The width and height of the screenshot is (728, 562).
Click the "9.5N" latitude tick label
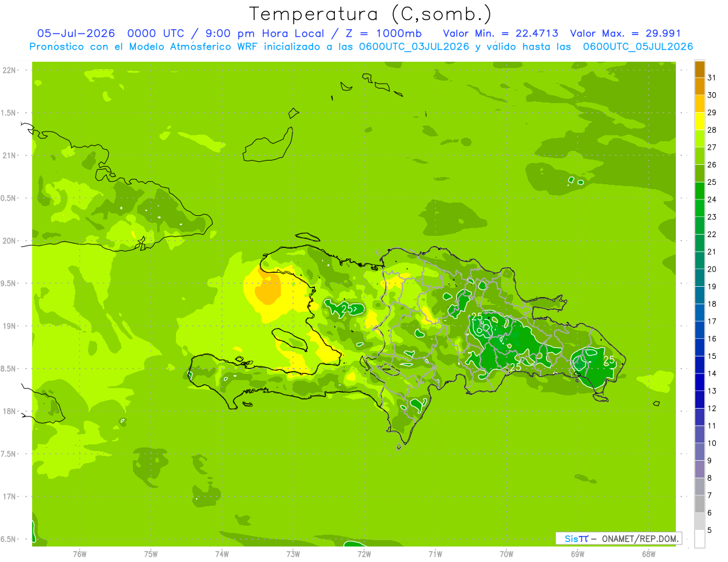(8, 283)
